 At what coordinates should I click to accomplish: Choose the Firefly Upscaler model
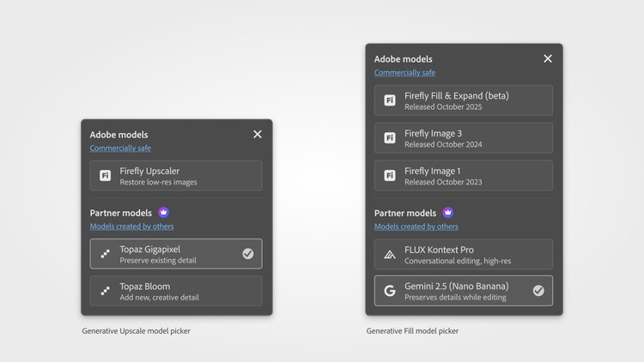[176, 176]
